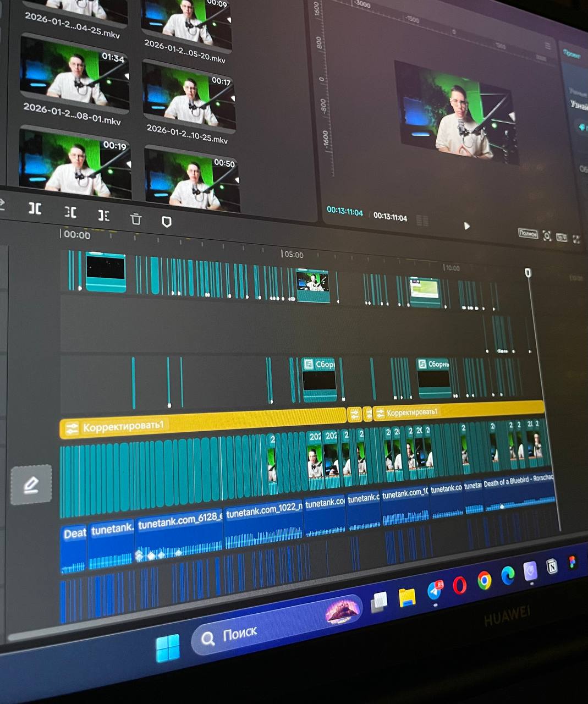Click the Delete right trim tool
The width and height of the screenshot is (588, 704).
click(104, 215)
